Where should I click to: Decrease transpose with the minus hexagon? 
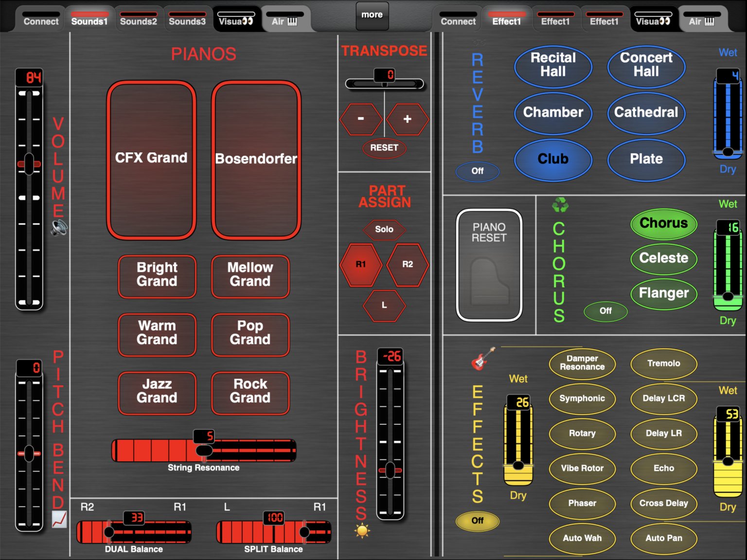361,119
